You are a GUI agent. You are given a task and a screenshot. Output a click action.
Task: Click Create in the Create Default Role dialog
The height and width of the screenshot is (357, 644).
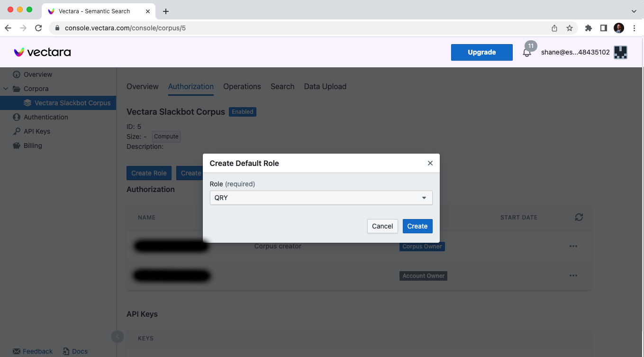point(417,226)
